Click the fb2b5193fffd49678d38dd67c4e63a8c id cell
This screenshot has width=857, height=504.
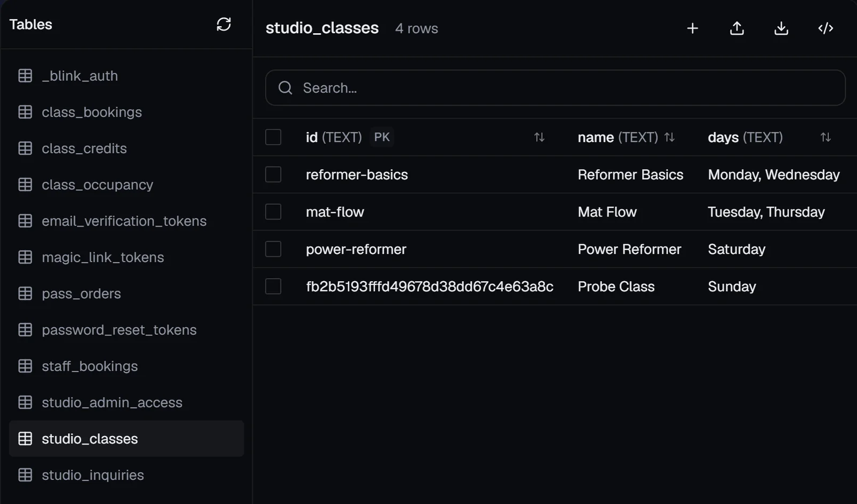430,287
